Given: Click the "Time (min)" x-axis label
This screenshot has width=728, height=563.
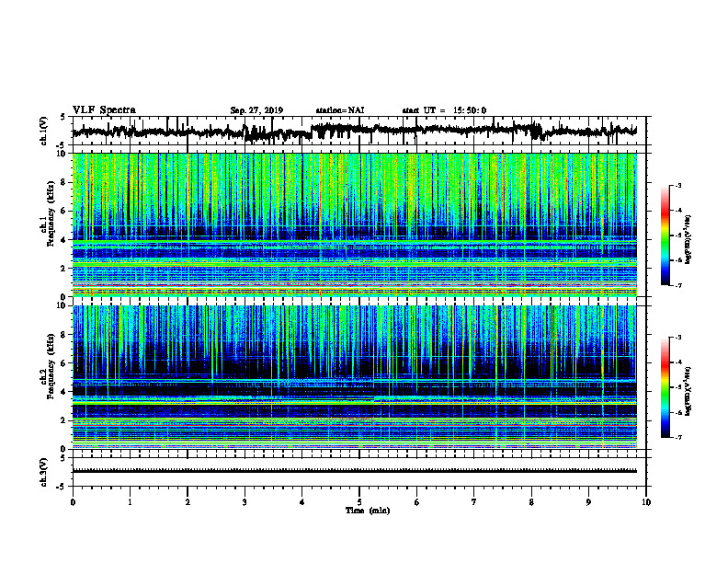Looking at the screenshot, I should (368, 511).
